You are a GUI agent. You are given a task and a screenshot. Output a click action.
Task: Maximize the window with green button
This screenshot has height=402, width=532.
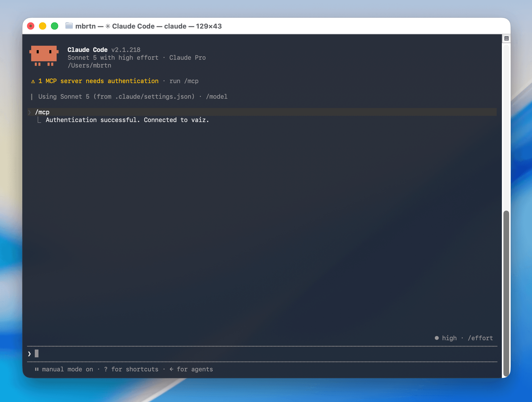pos(55,26)
